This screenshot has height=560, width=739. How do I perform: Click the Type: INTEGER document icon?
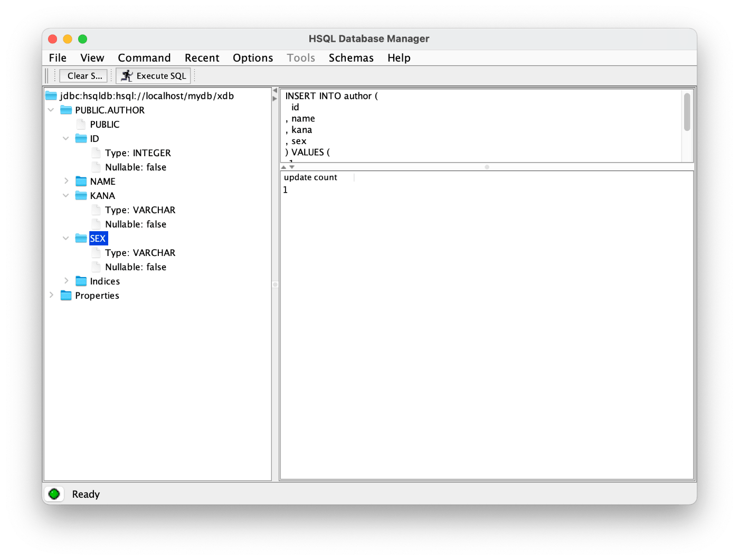pyautogui.click(x=96, y=153)
